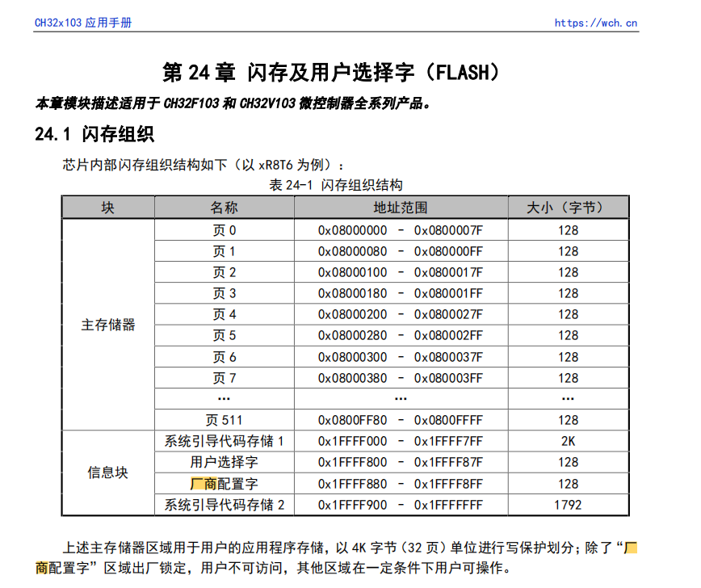Click the 块 column header

pos(108,208)
